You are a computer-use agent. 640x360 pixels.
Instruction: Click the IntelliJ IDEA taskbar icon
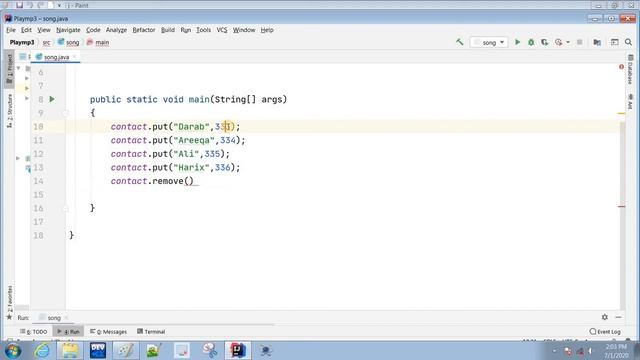[x=238, y=351]
